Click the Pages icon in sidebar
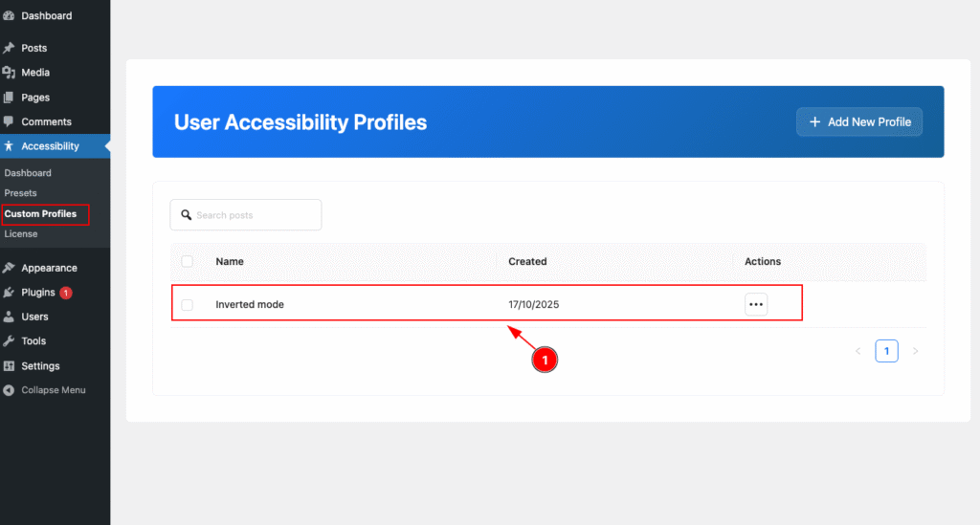 pyautogui.click(x=9, y=98)
